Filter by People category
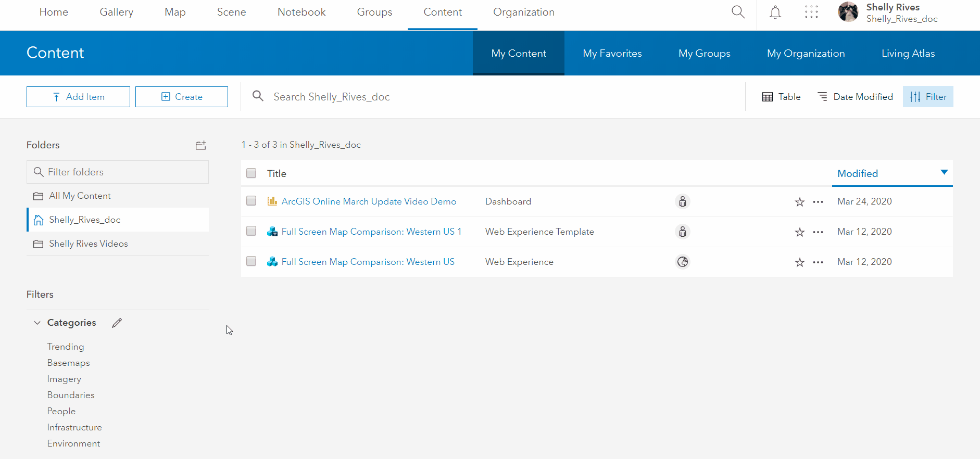 pos(61,411)
